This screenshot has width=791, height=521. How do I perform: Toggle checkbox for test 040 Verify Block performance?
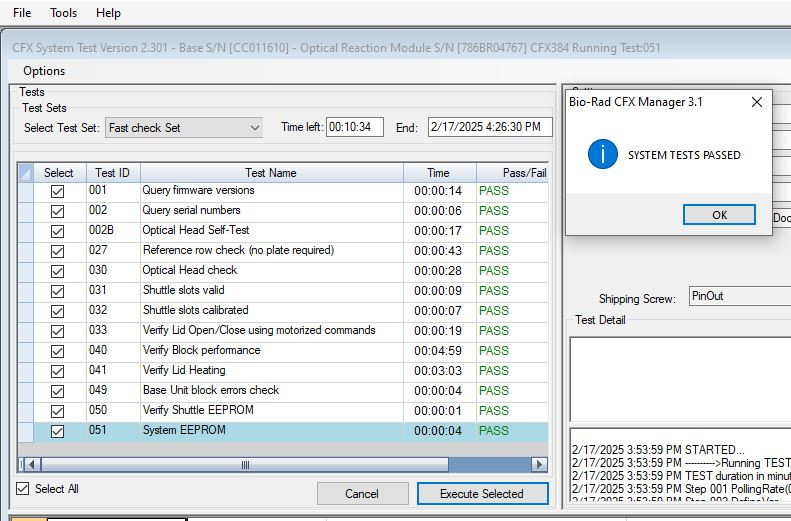click(57, 351)
